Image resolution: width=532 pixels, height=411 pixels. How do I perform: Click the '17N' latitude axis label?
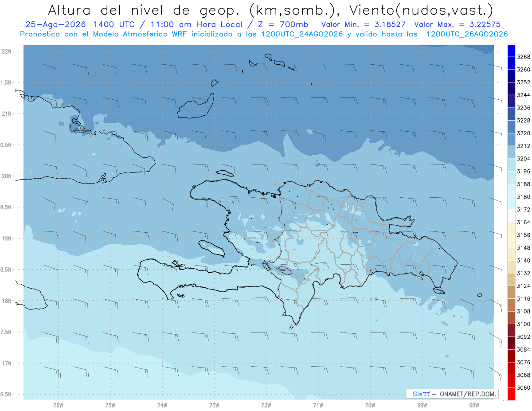pyautogui.click(x=7, y=363)
